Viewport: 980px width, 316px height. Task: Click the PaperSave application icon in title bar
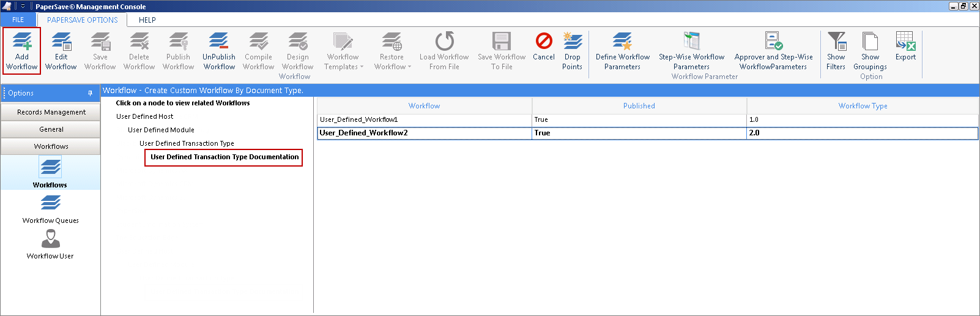tap(7, 6)
